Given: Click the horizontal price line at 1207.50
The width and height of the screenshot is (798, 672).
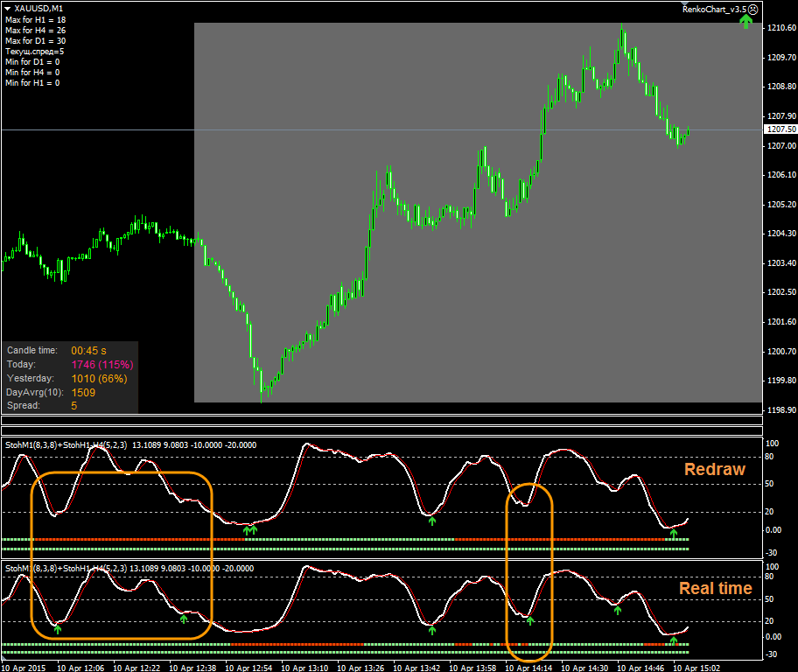Looking at the screenshot, I should pyautogui.click(x=381, y=129).
